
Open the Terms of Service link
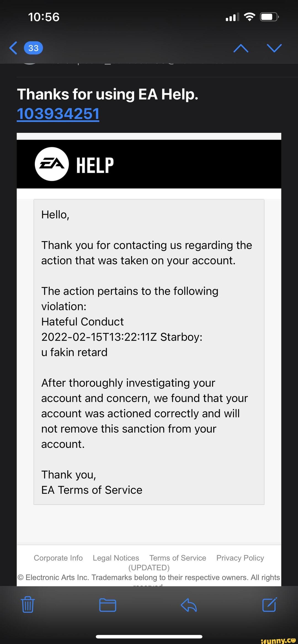coord(177,558)
